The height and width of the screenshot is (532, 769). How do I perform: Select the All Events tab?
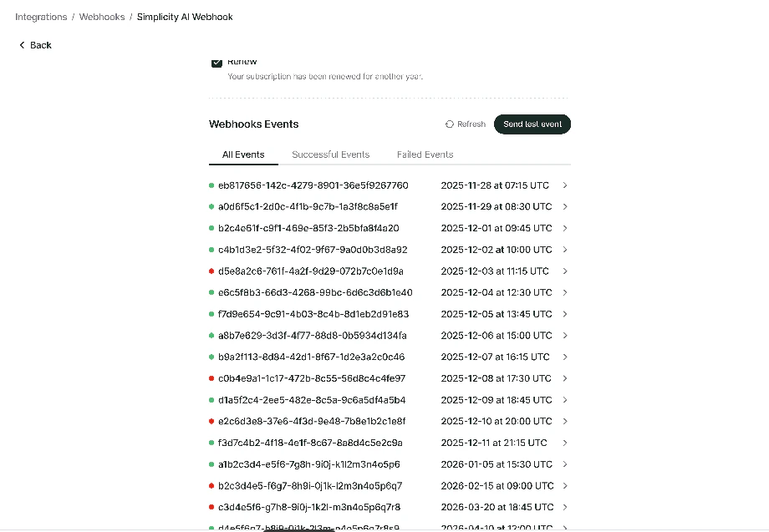tap(243, 155)
